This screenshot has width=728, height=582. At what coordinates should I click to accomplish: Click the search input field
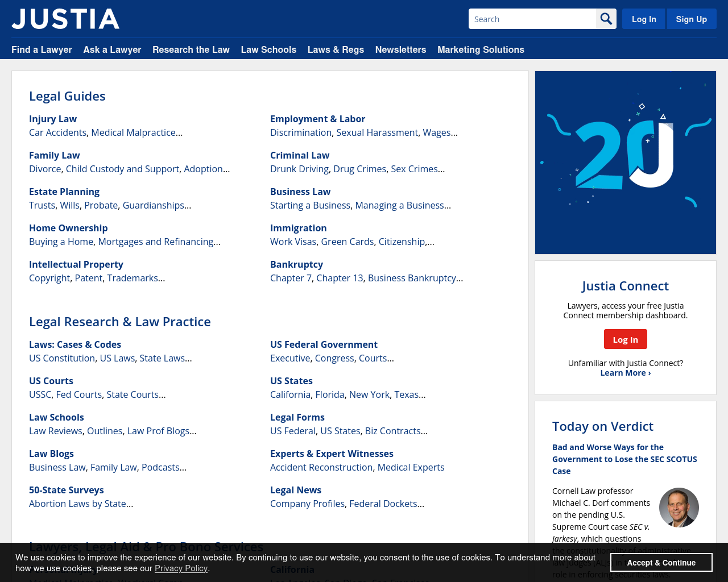point(532,19)
